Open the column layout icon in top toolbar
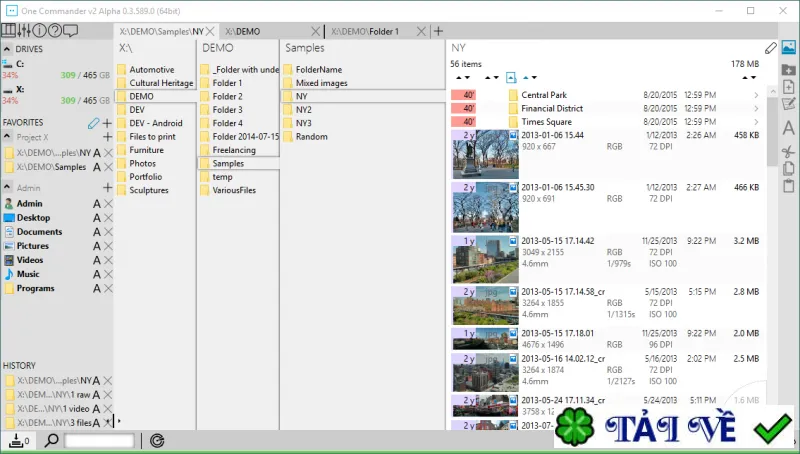800x454 pixels. [x=8, y=31]
